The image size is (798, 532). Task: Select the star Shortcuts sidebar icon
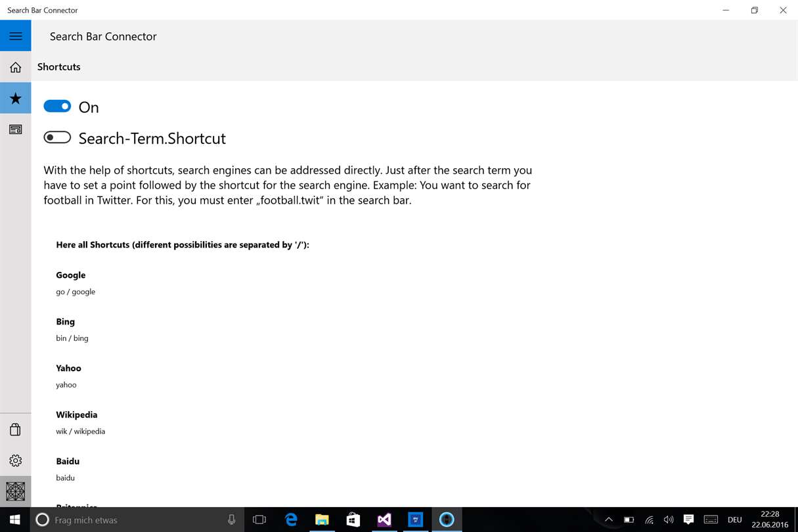tap(16, 99)
